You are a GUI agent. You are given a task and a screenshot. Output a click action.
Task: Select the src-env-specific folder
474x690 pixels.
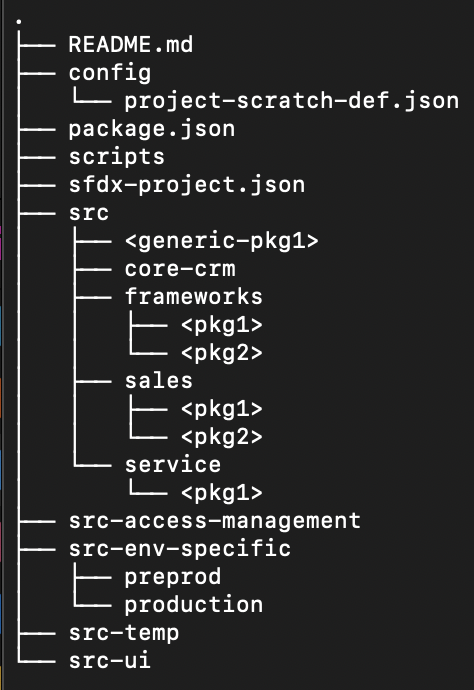pos(180,549)
